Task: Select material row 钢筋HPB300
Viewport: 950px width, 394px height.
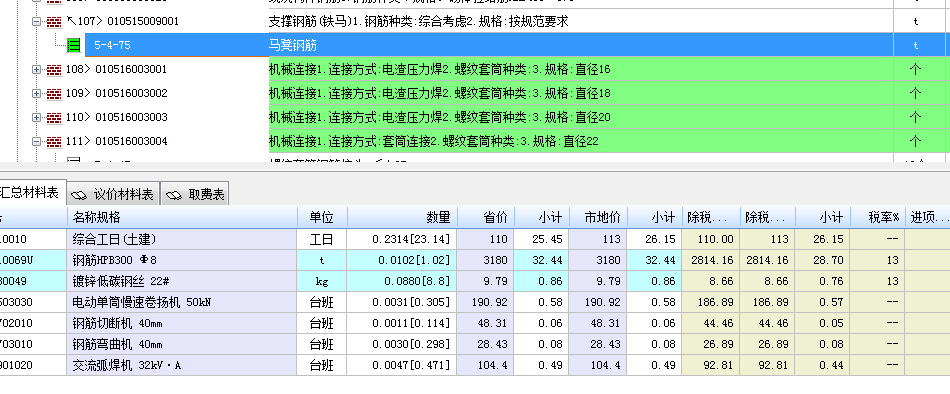Action: [x=475, y=261]
